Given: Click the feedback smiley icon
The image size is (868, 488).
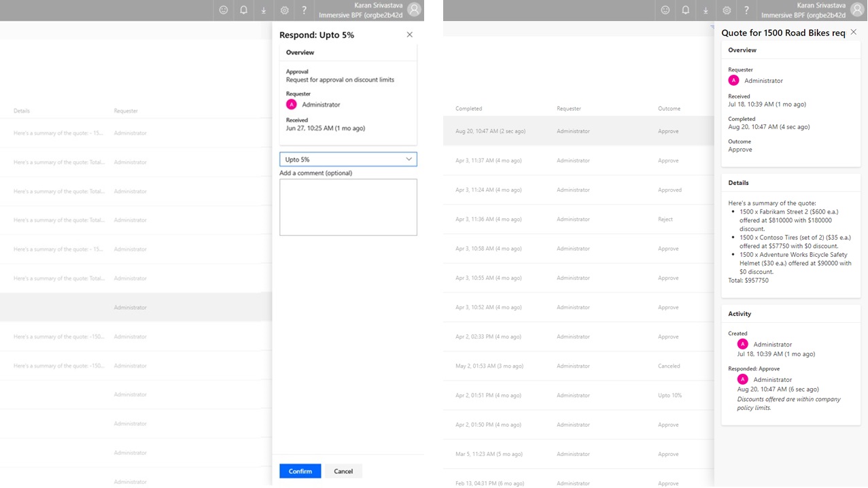Looking at the screenshot, I should pyautogui.click(x=222, y=10).
